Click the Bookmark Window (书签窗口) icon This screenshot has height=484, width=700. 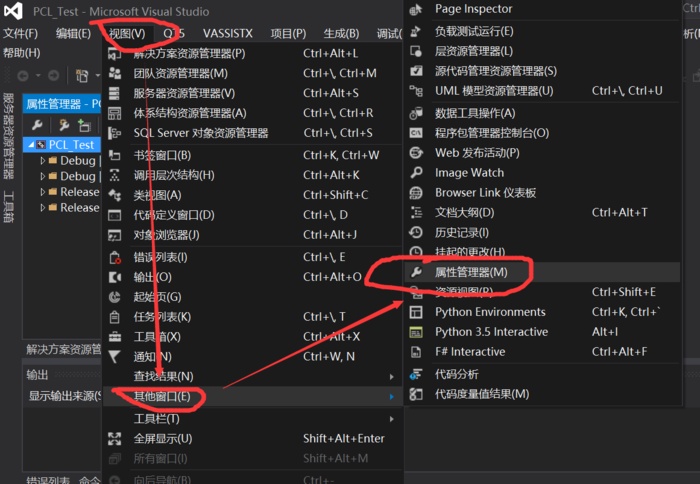coord(115,155)
